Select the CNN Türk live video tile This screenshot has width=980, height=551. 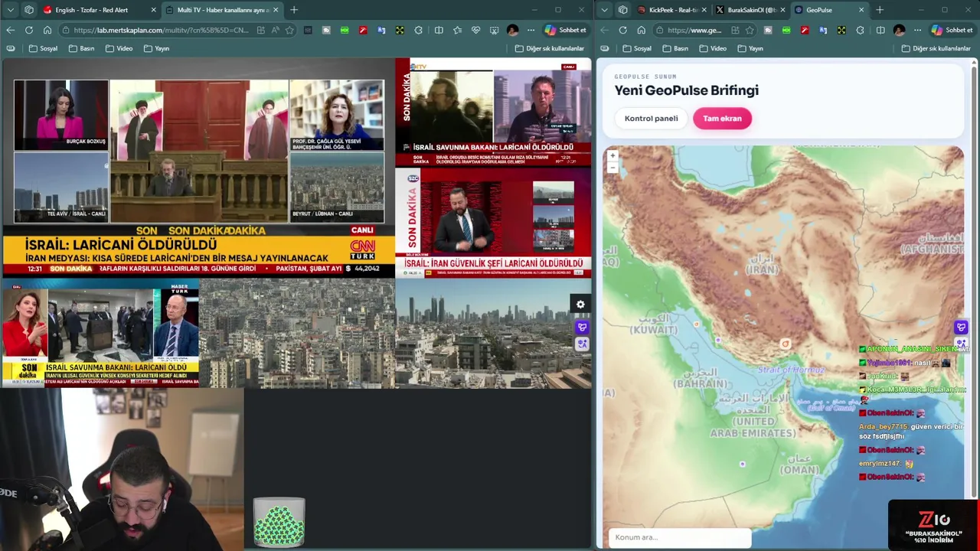198,168
